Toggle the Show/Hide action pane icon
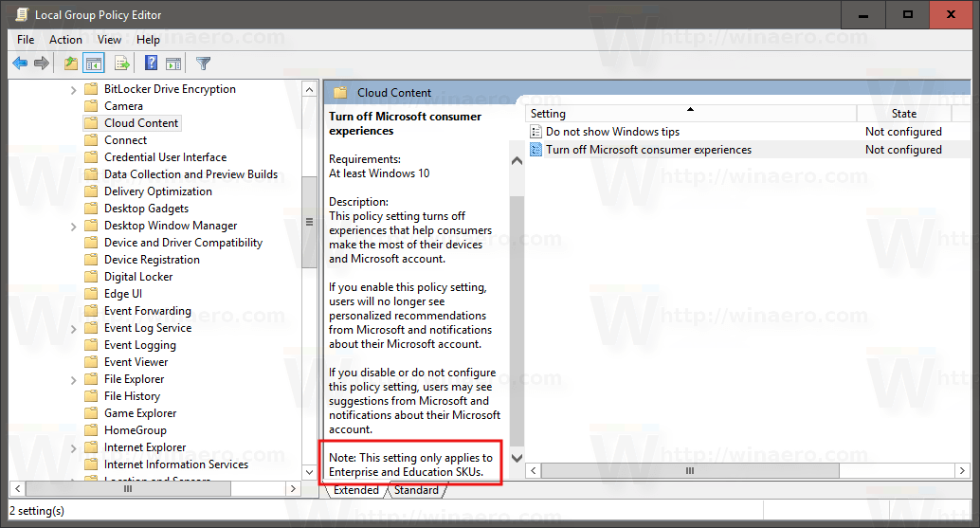The image size is (980, 528). (173, 64)
